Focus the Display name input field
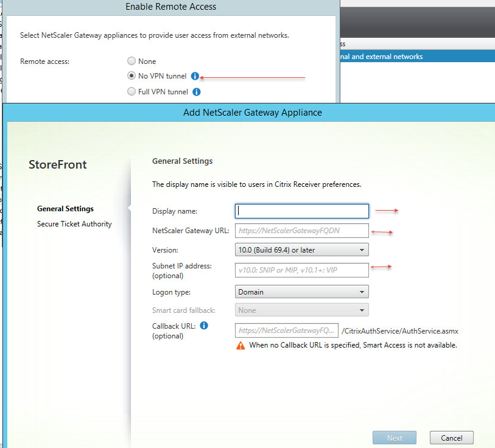Image resolution: width=495 pixels, height=448 pixels. [x=302, y=211]
